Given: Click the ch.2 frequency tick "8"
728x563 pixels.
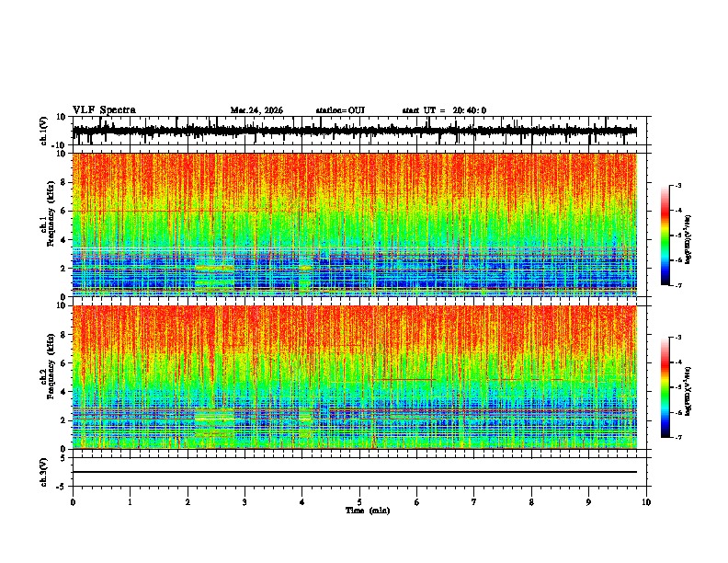Looking at the screenshot, I should [64, 335].
